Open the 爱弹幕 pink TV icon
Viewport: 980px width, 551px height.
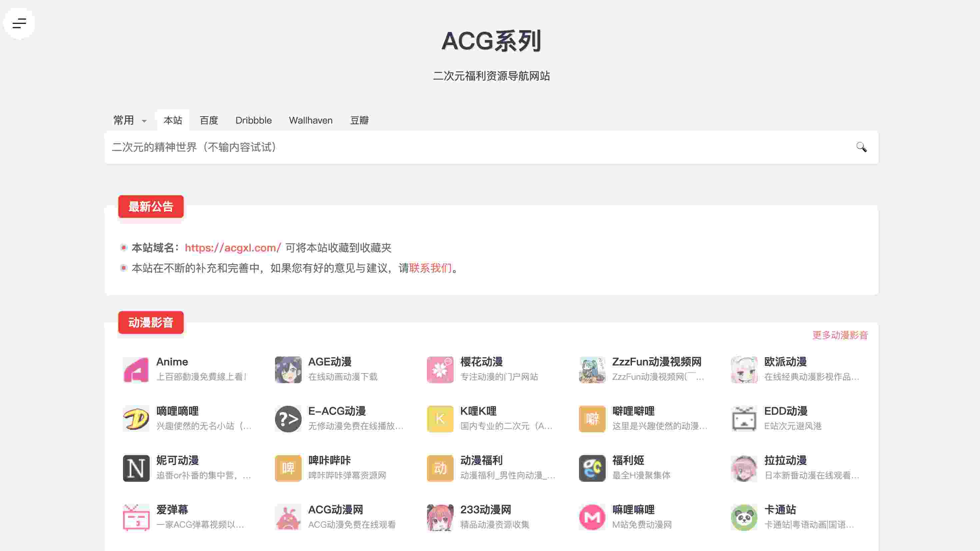136,517
